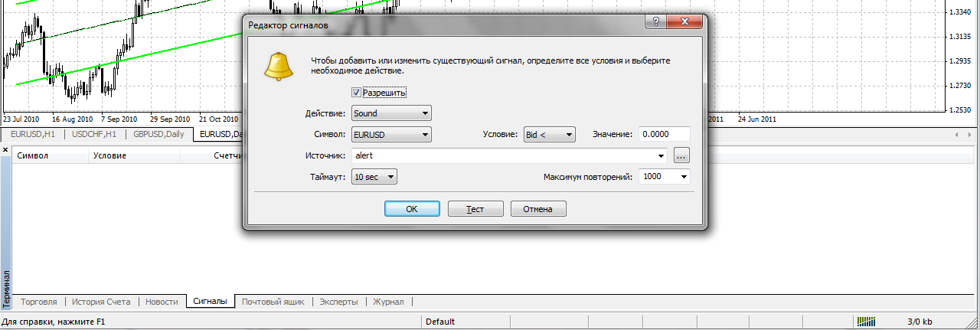Open the browse '...' button next to Источник
This screenshot has width=980, height=330.
(x=682, y=155)
